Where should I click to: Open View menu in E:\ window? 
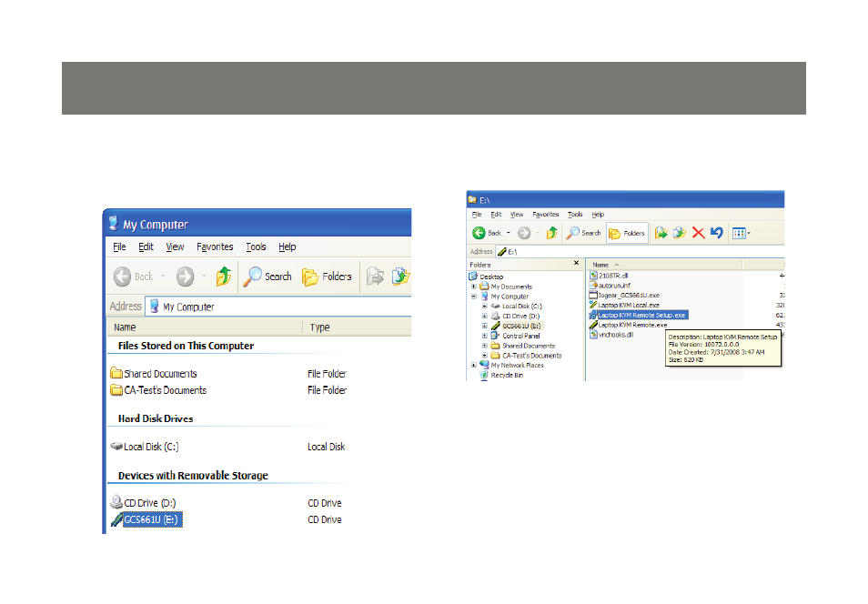click(517, 215)
